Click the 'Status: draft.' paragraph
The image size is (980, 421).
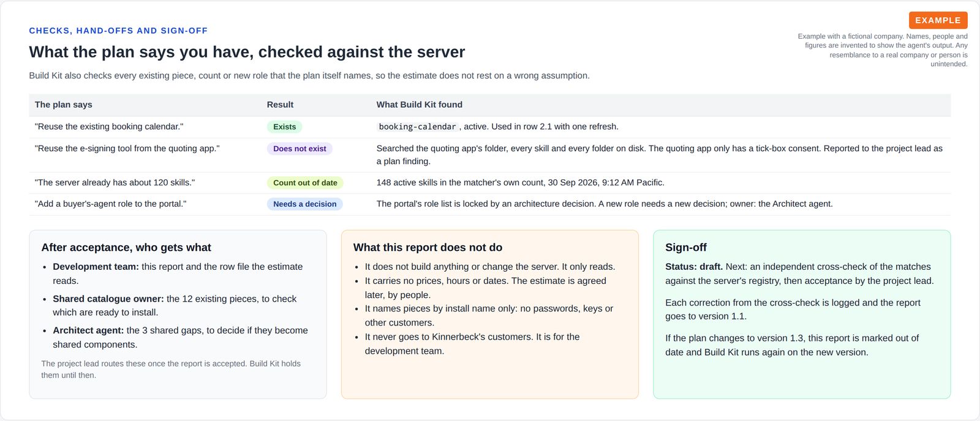tap(799, 274)
